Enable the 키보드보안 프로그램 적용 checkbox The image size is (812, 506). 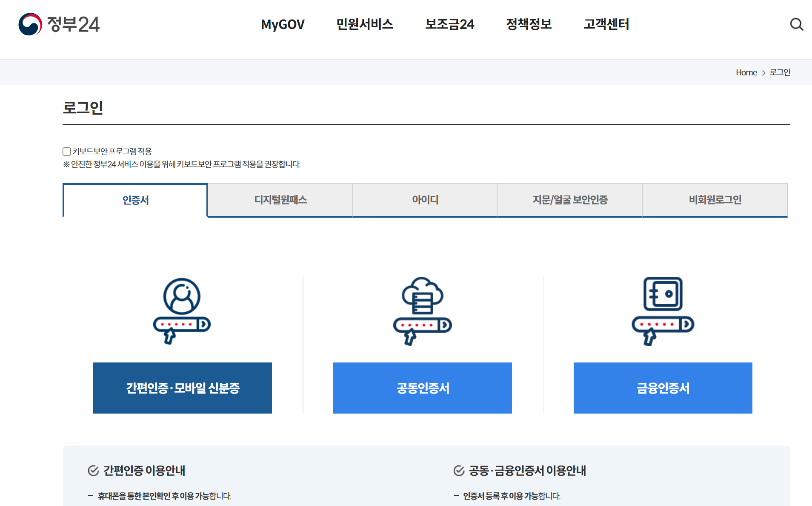click(x=66, y=151)
